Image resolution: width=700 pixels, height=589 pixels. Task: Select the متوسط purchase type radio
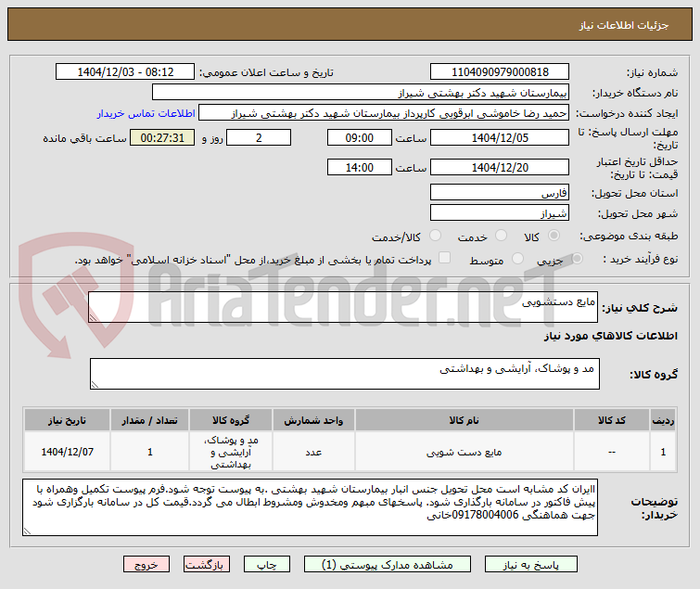pyautogui.click(x=517, y=259)
